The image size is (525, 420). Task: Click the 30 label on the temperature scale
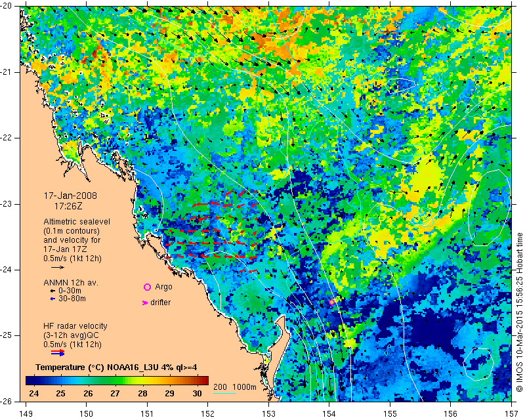[x=197, y=393]
